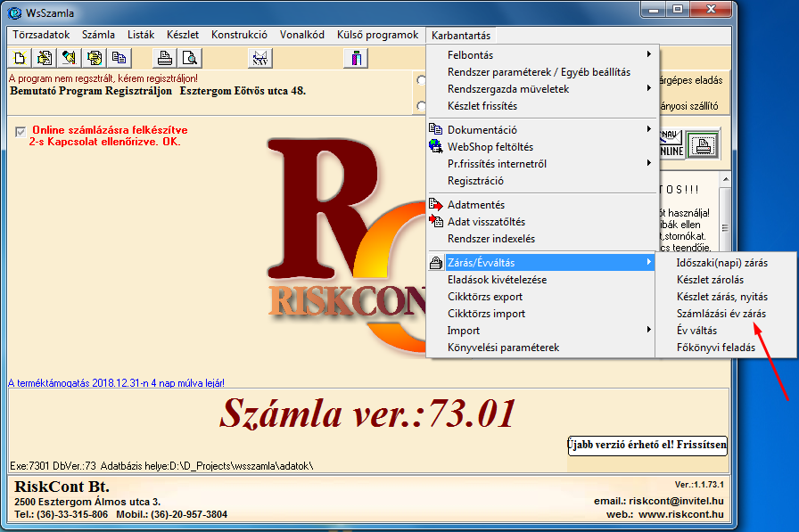Image resolution: width=799 pixels, height=532 pixels.
Task: Open the invoice edit icon on the toolbar
Action: (x=45, y=55)
